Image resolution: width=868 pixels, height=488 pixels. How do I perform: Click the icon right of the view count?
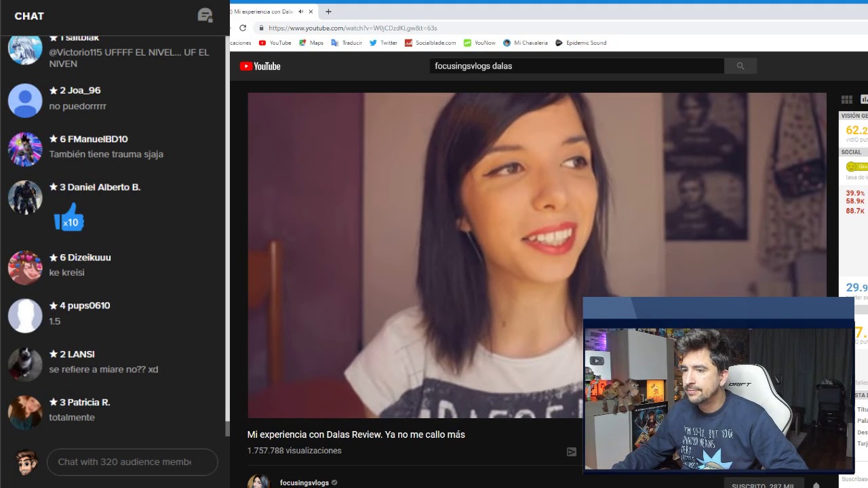pyautogui.click(x=572, y=451)
